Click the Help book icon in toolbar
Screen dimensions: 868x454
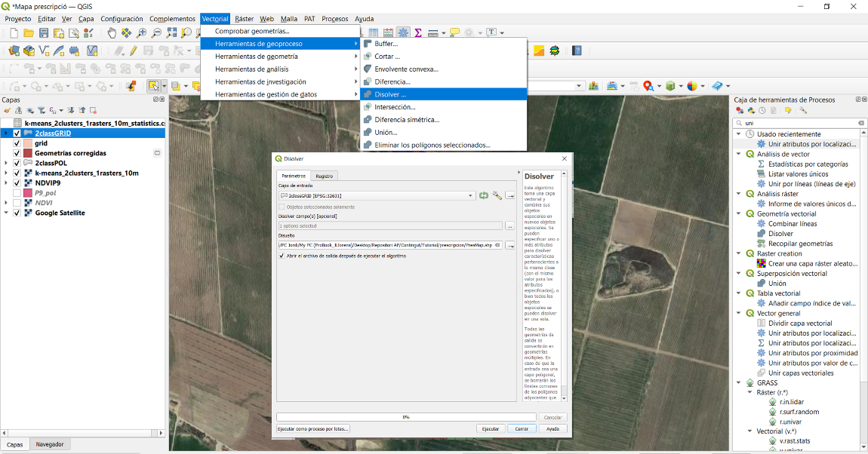point(577,51)
